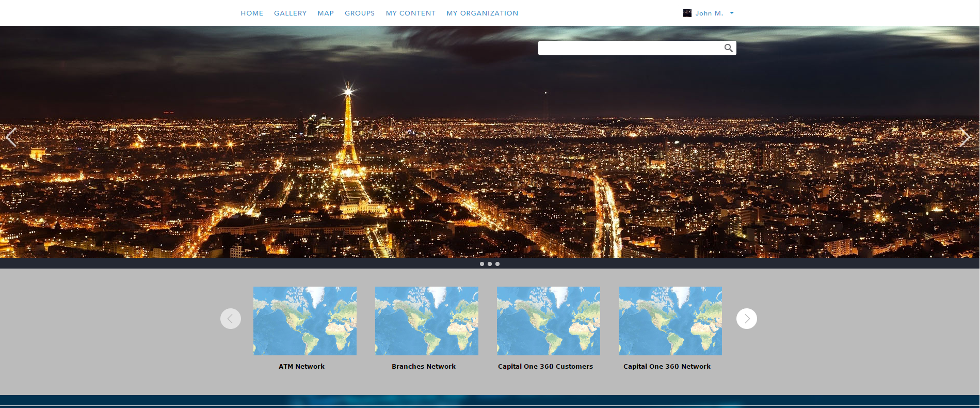This screenshot has height=408, width=980.
Task: Click the John M. user avatar
Action: (687, 13)
